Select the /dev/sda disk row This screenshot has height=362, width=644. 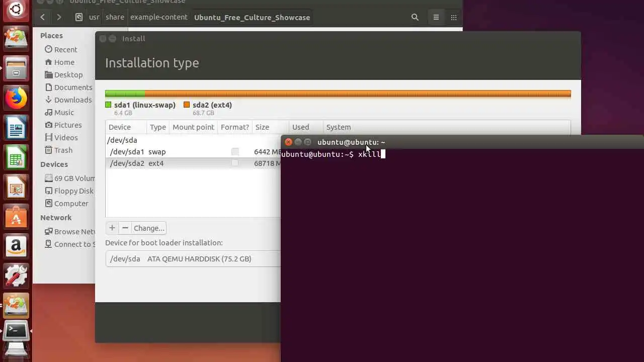193,140
